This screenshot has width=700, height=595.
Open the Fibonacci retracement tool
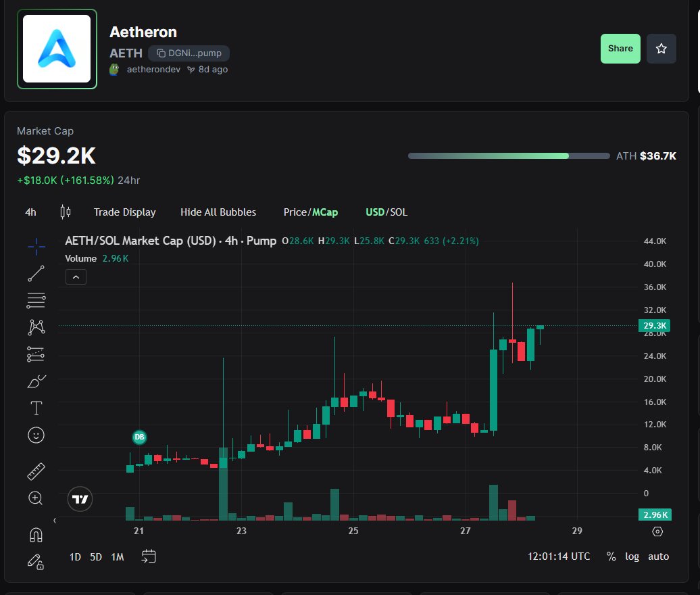coord(36,301)
